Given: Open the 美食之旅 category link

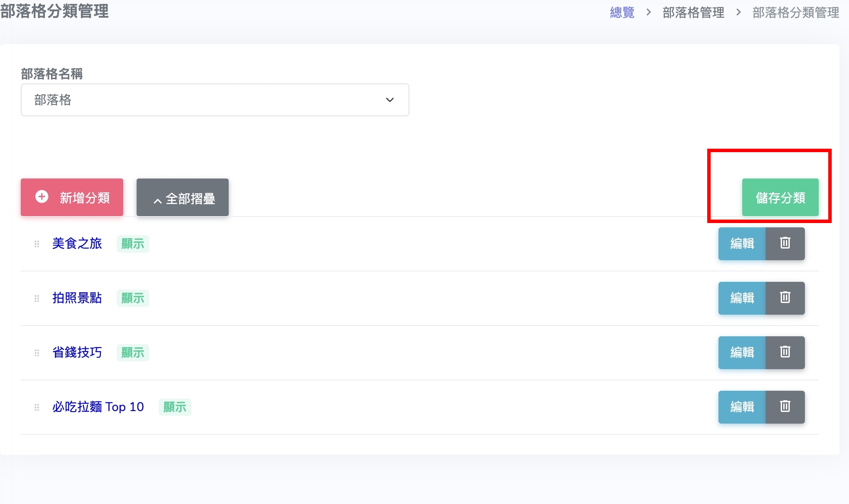Looking at the screenshot, I should pyautogui.click(x=77, y=243).
